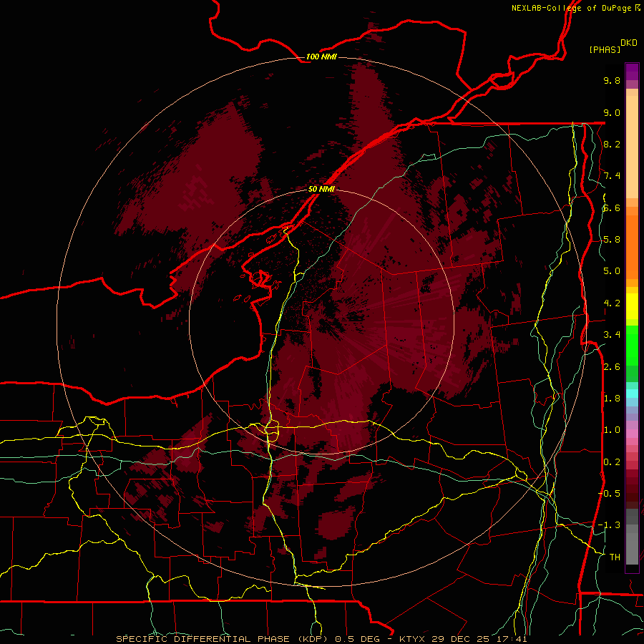Screen dimensions: 644x644
Task: Select the 3.4 value on the color scale
Action: click(x=612, y=335)
